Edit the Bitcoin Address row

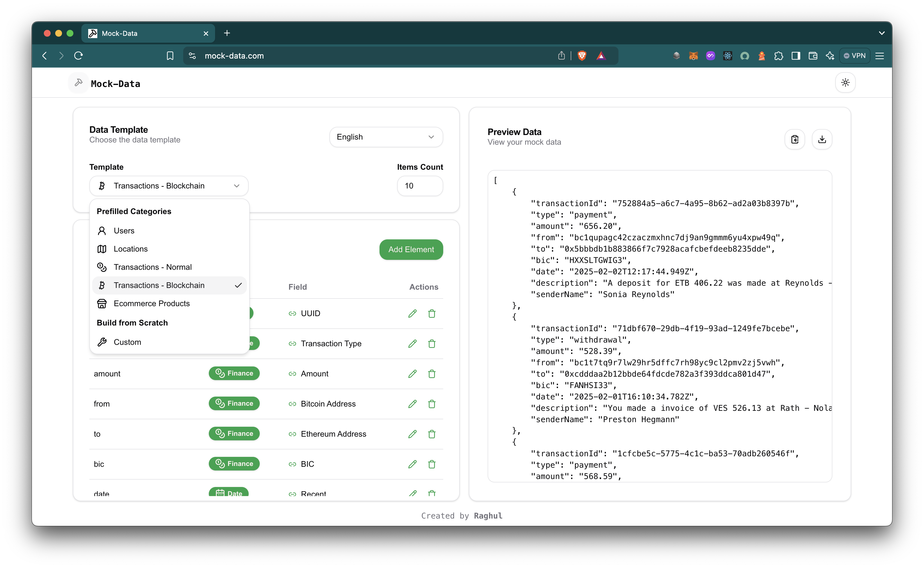pyautogui.click(x=412, y=404)
